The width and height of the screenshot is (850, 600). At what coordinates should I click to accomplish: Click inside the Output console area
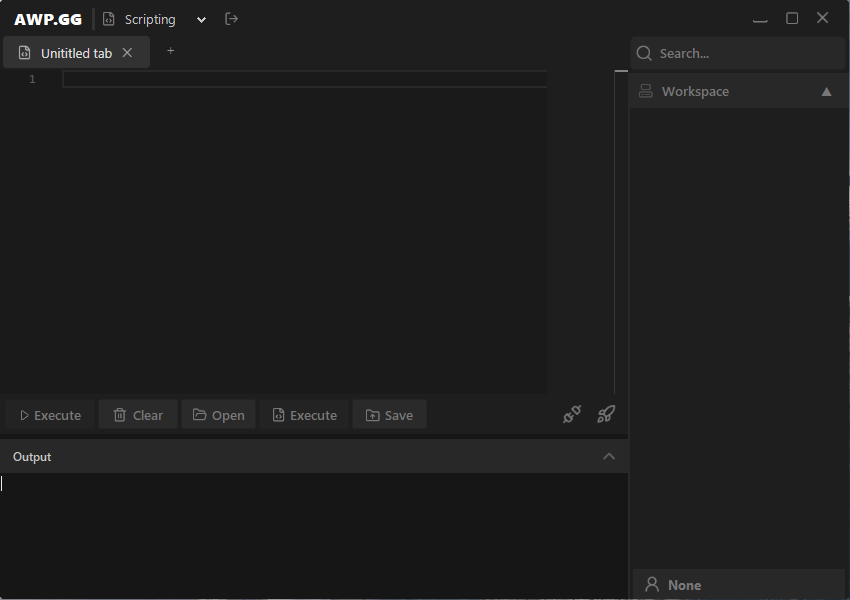313,535
